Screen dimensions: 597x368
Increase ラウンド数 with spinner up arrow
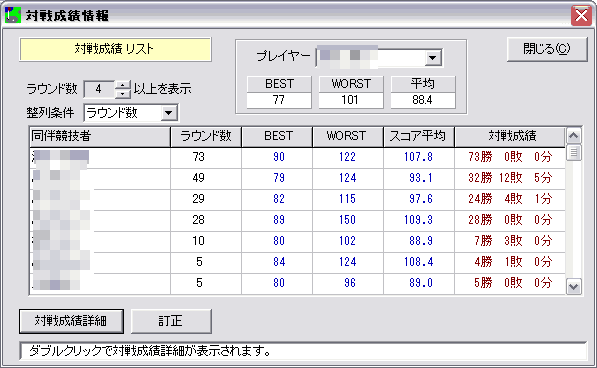[x=123, y=85]
